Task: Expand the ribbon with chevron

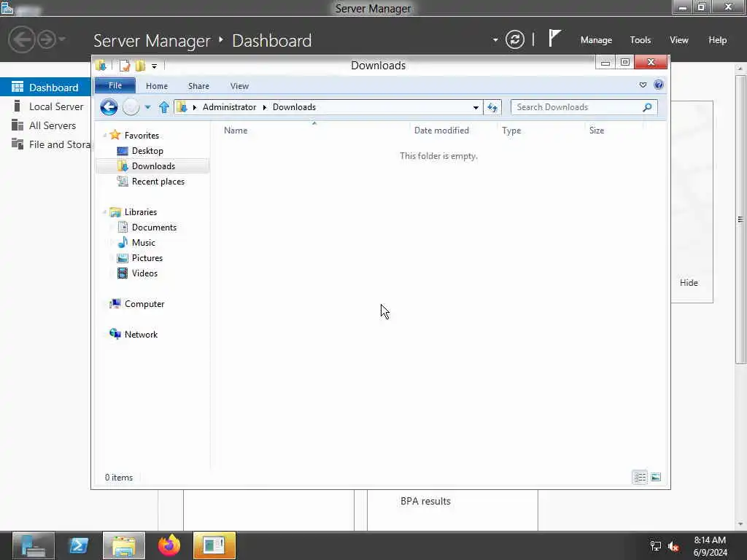Action: [x=643, y=85]
